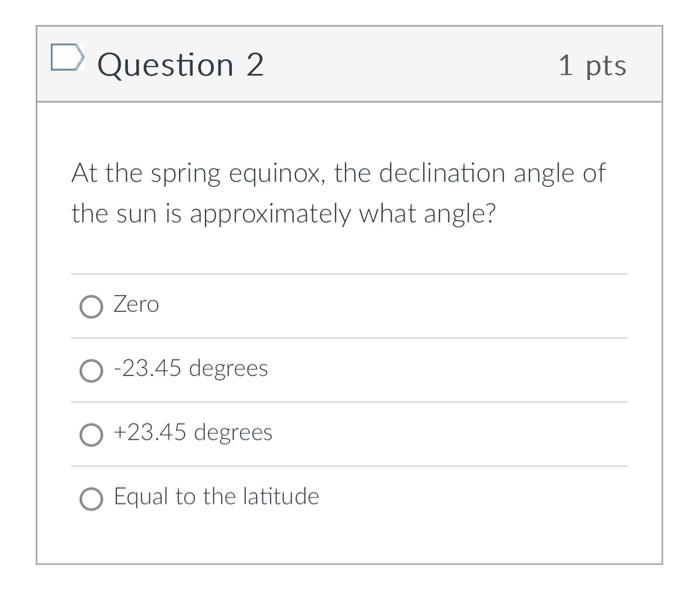Select the Equal to the latitude radio button
This screenshot has height=608, width=700.
[91, 498]
